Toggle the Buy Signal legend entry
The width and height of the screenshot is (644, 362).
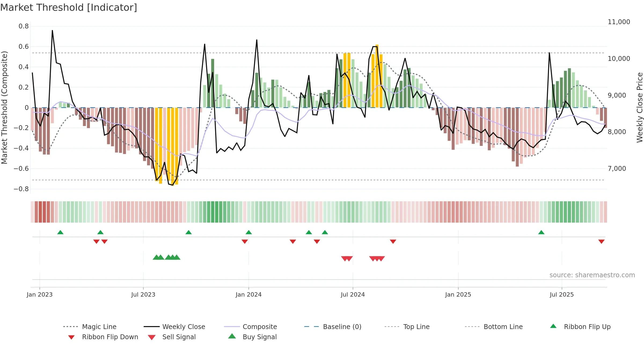coord(252,337)
